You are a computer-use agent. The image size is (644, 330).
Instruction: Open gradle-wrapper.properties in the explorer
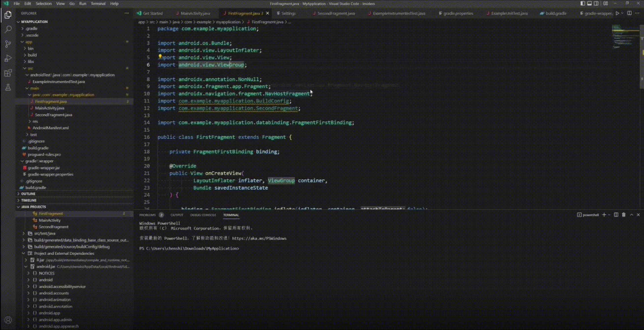50,174
